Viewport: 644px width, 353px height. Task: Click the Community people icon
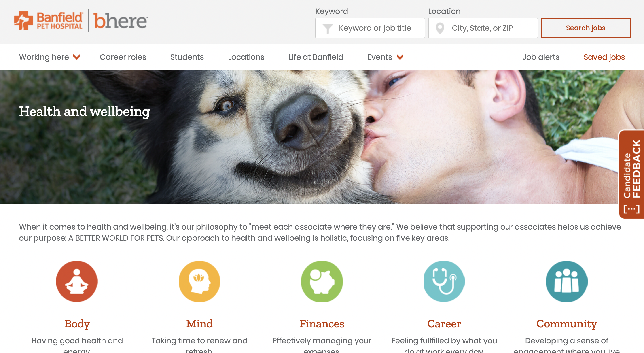click(566, 281)
